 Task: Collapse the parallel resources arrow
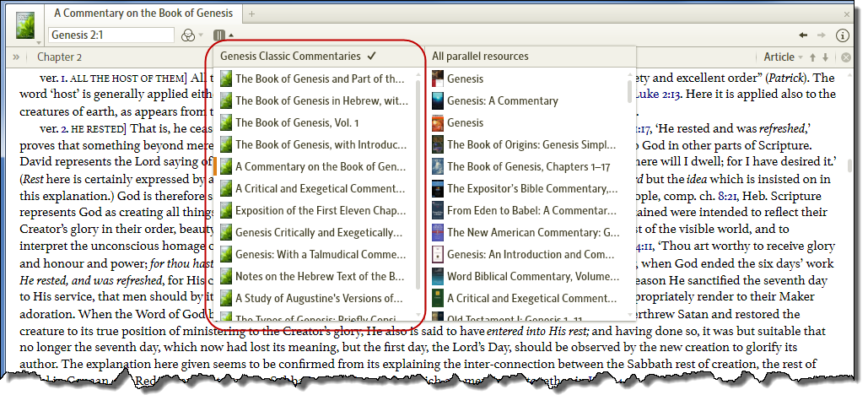(x=231, y=35)
